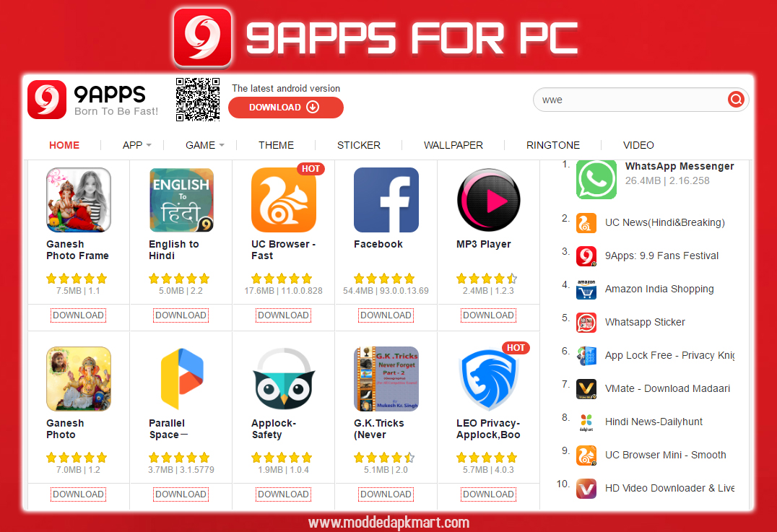Click the QR code image
The height and width of the screenshot is (532, 777).
198,100
